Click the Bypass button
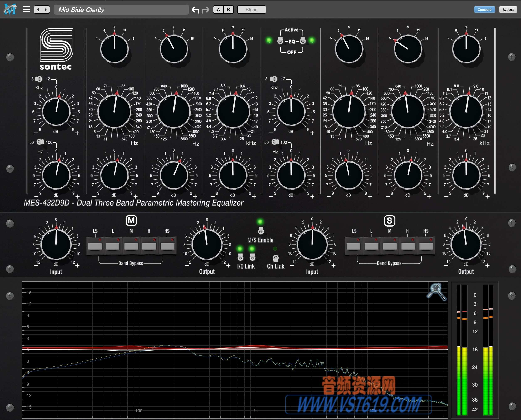The image size is (521, 420). click(x=508, y=9)
